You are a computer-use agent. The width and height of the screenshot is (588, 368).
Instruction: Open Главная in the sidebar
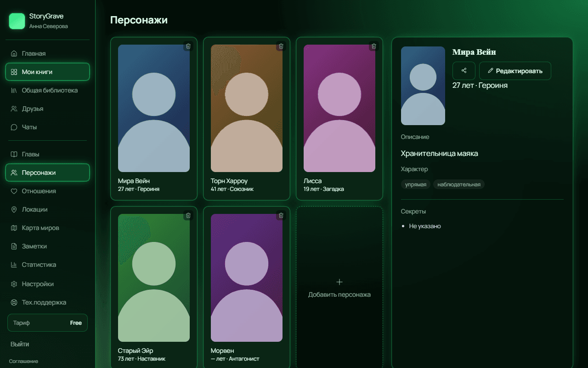pyautogui.click(x=47, y=53)
